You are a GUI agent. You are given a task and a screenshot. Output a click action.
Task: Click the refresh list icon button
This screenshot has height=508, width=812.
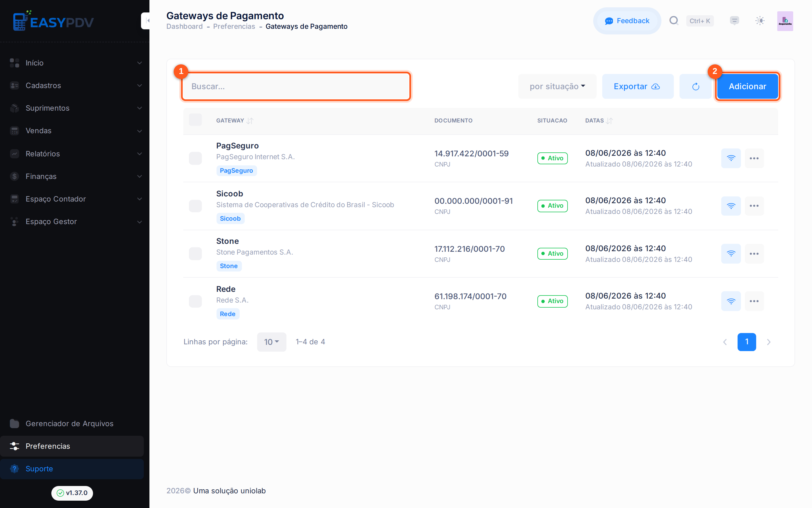click(x=696, y=86)
